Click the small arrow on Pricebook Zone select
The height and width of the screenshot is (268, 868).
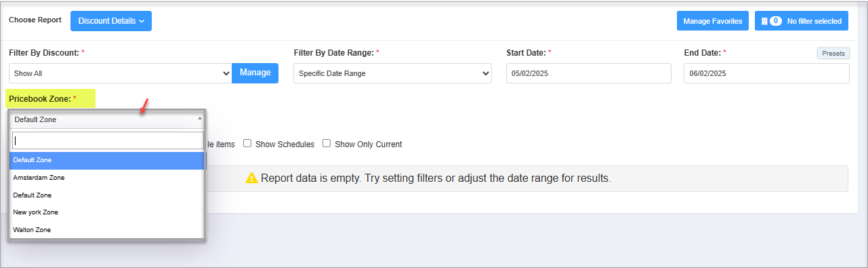pyautogui.click(x=199, y=118)
